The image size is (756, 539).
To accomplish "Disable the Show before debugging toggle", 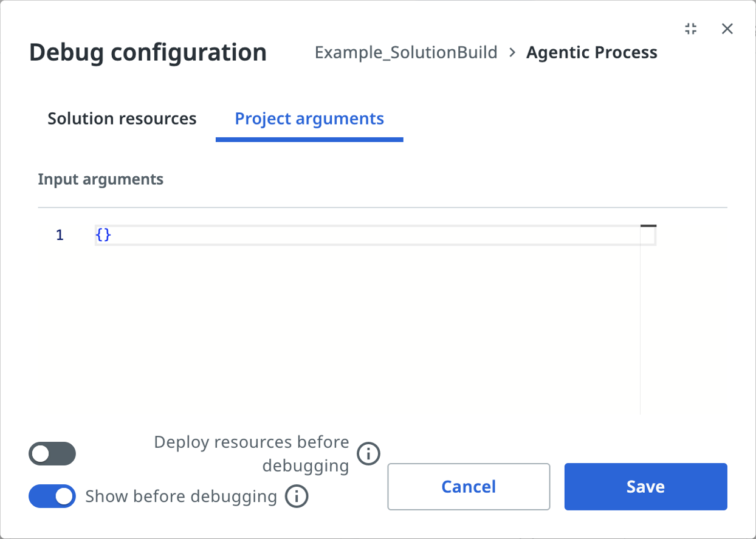I will tap(52, 496).
